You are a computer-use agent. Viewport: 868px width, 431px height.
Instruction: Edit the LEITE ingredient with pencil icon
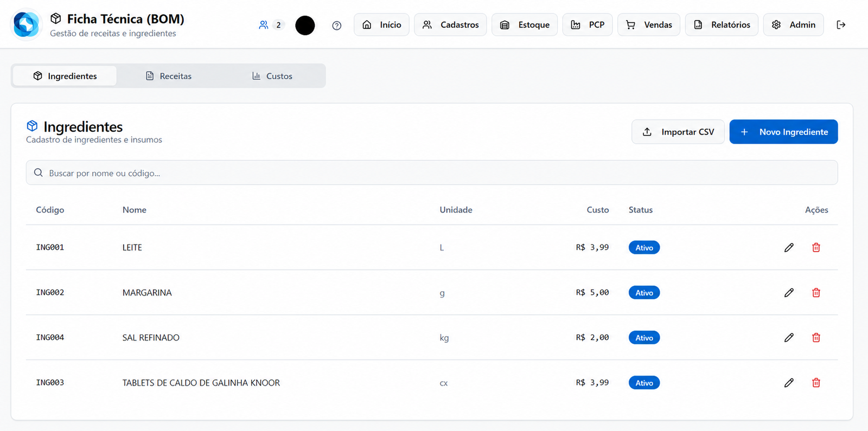click(x=789, y=247)
